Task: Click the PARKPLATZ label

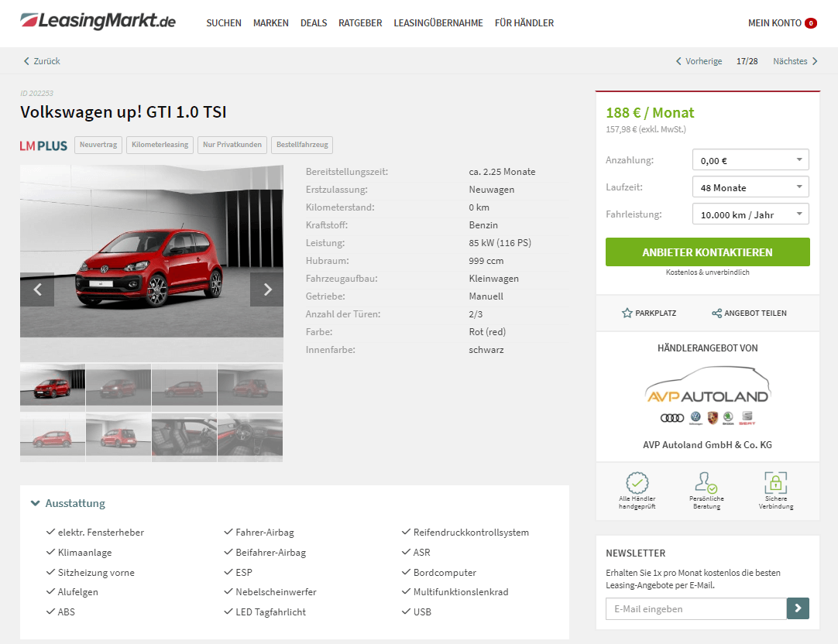Action: pos(656,313)
